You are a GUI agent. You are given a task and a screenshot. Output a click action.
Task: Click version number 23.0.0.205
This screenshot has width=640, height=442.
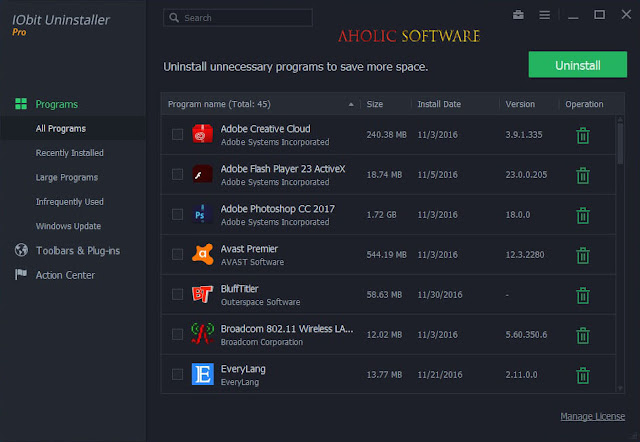coord(526,175)
